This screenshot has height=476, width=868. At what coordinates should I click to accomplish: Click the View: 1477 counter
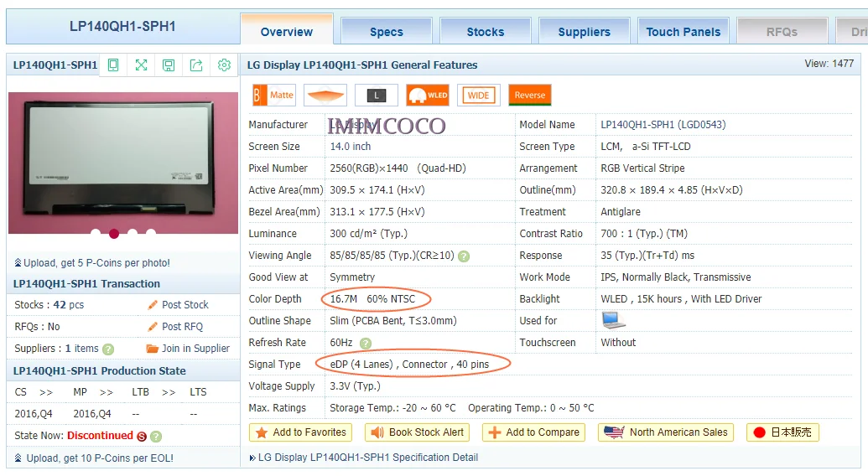click(829, 64)
